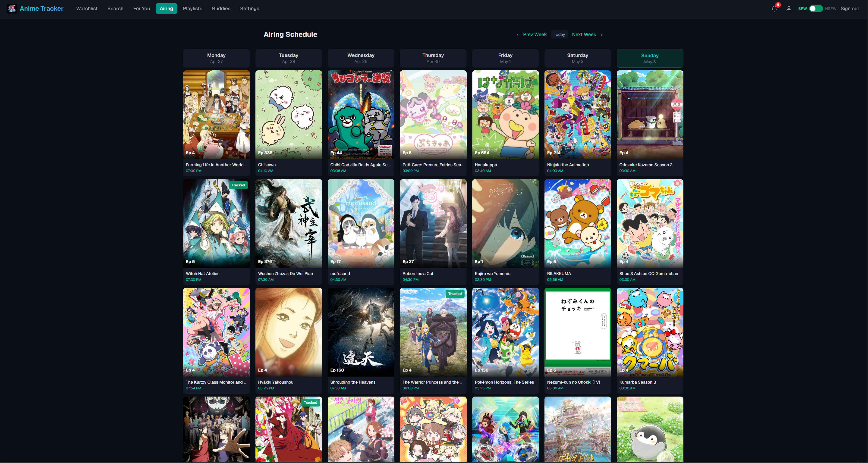Click the Kumarba Season 3 title
Viewport: 868px width, 463px height.
[x=638, y=382]
